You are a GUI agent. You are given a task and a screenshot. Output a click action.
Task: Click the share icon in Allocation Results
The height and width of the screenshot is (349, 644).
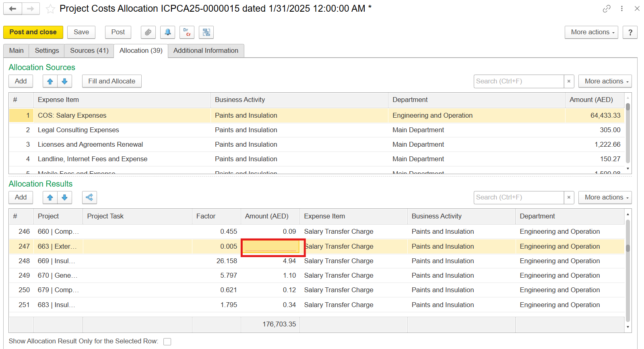[x=89, y=197]
